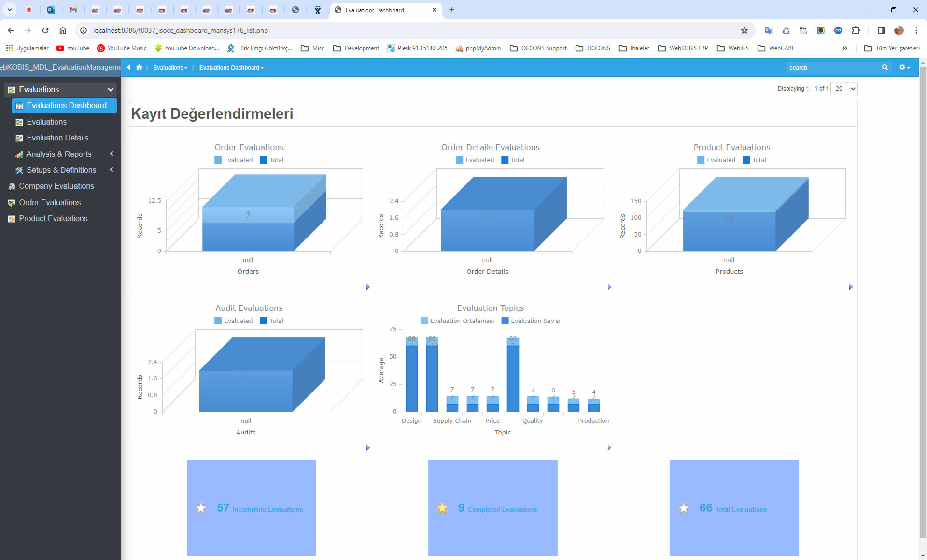Open Product Evaluations in the sidebar

pyautogui.click(x=53, y=219)
